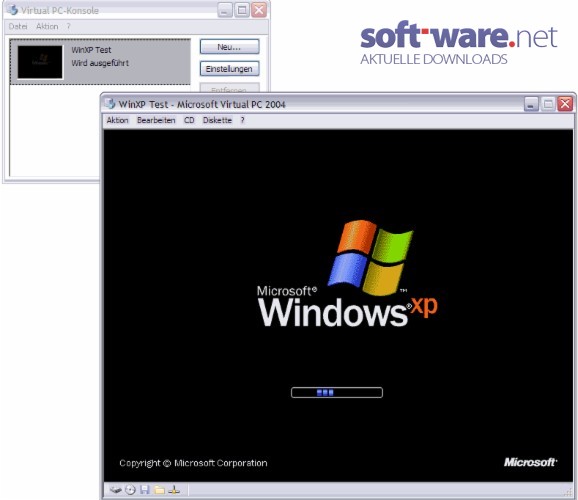Viewport: 578px width, 500px height.
Task: Click the shared folders status icon
Action: point(160,490)
